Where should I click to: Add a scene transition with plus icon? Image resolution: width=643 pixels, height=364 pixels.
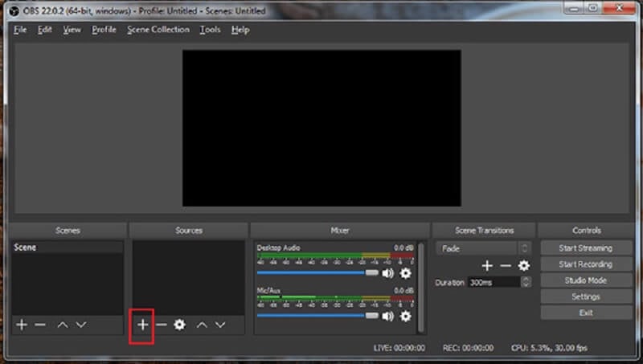pos(487,266)
